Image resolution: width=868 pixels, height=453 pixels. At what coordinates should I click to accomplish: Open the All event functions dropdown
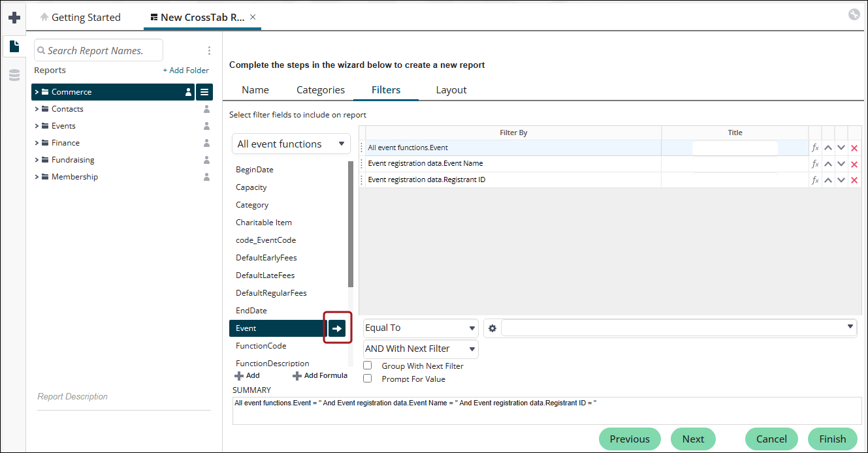(291, 144)
